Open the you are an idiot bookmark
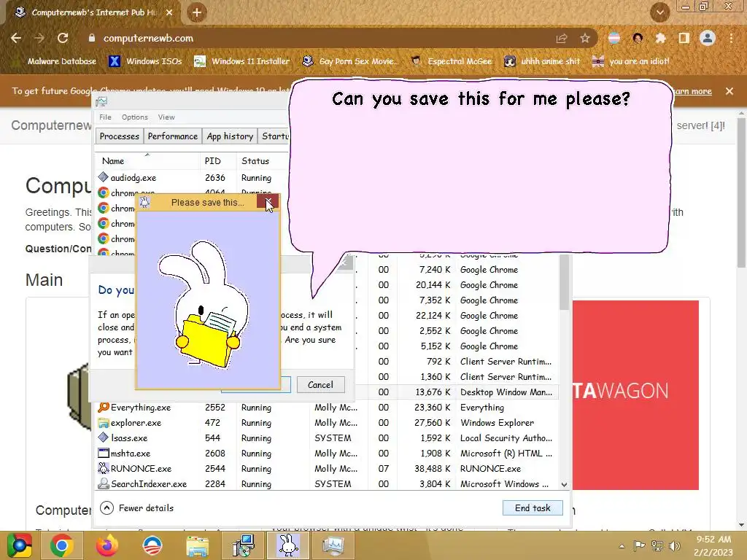The width and height of the screenshot is (747, 560). [631, 61]
